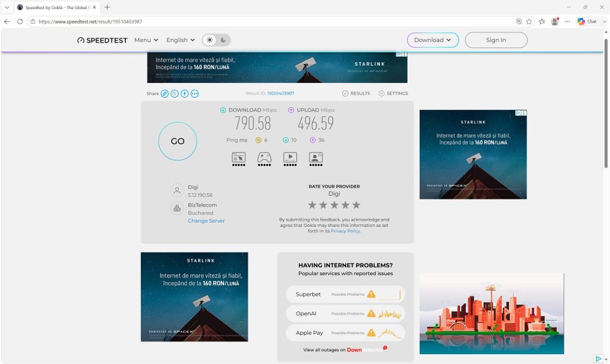Select the download value 790.58
The width and height of the screenshot is (610, 364).
pos(253,123)
